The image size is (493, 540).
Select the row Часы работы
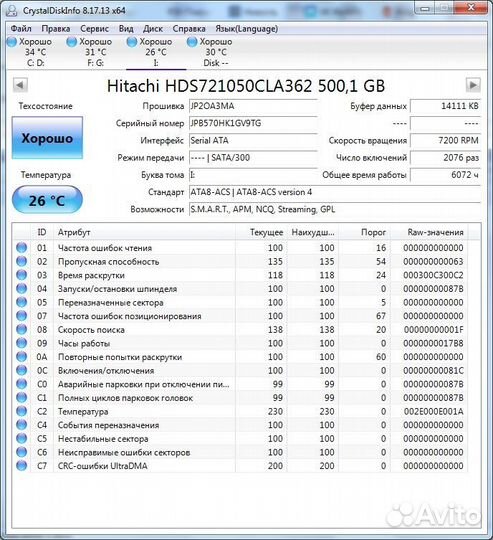pos(240,343)
